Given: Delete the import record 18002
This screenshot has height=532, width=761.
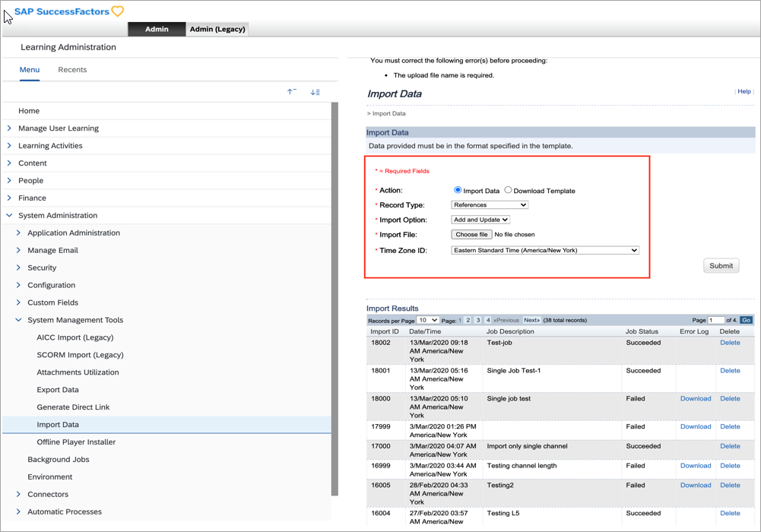Looking at the screenshot, I should (x=729, y=342).
